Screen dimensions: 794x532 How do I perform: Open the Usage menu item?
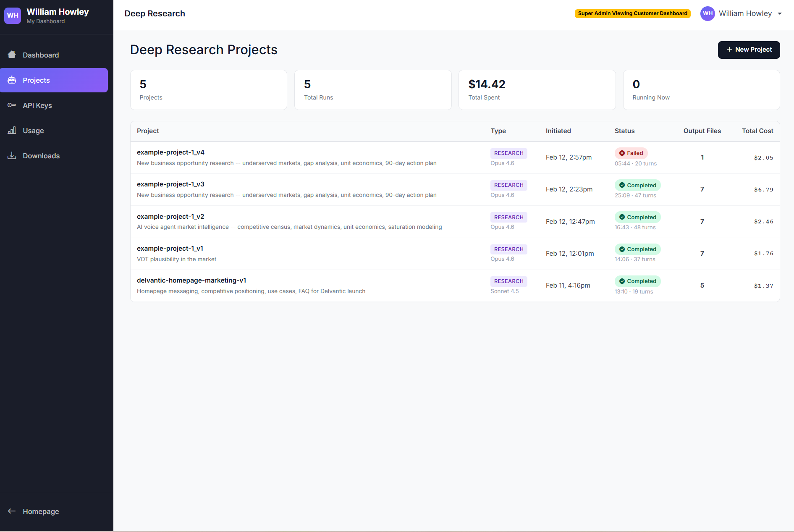click(x=33, y=131)
